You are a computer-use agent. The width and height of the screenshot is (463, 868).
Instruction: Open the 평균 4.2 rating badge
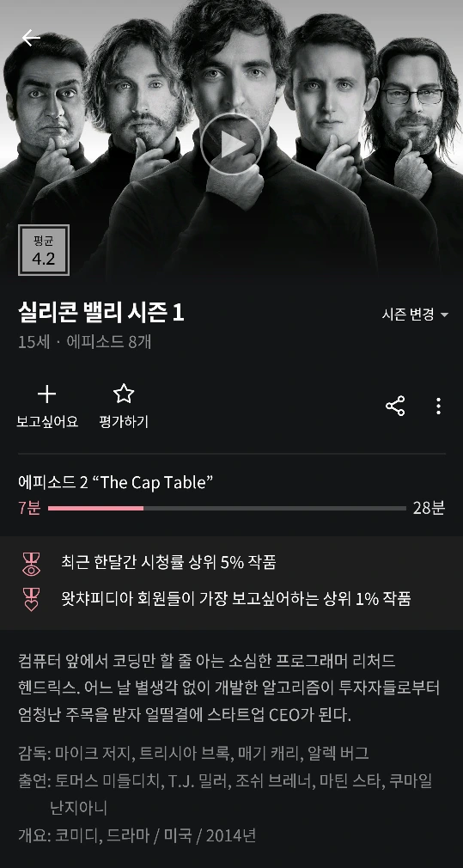click(44, 250)
